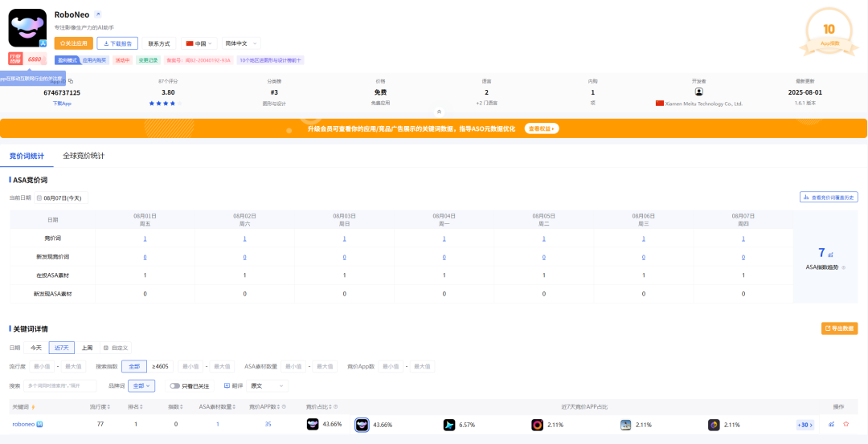Image resolution: width=868 pixels, height=444 pixels.
Task: Sort by 流行度 column header
Action: point(99,407)
